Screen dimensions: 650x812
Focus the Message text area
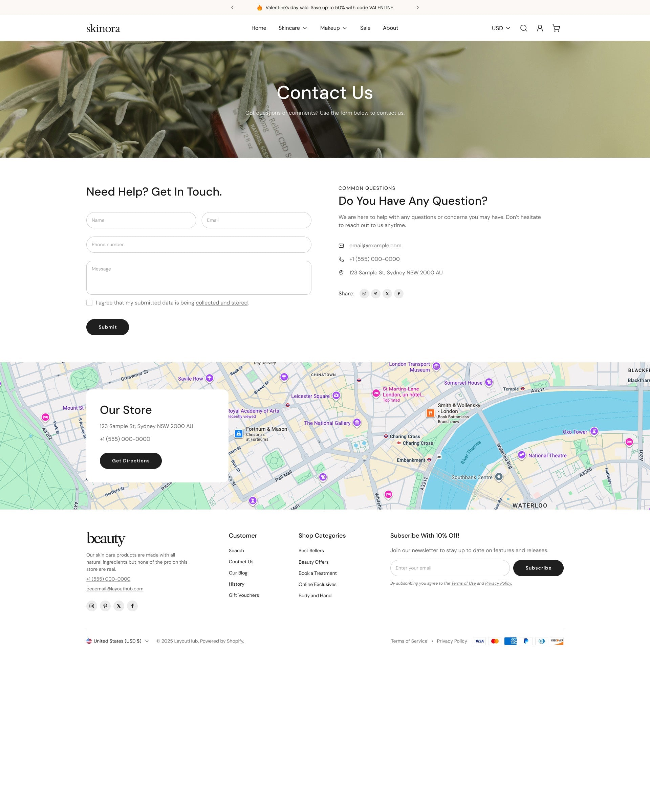click(199, 278)
